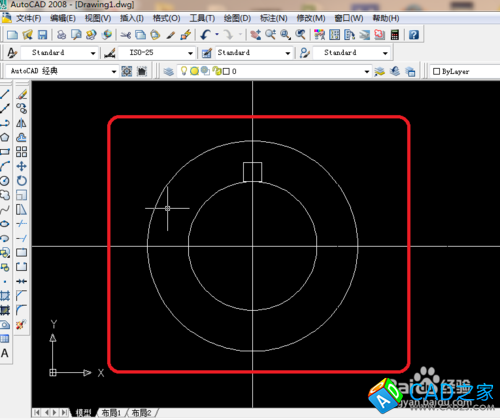Screen dimensions: 500x420
Task: Switch to the 模型 model tab
Action: click(x=83, y=413)
